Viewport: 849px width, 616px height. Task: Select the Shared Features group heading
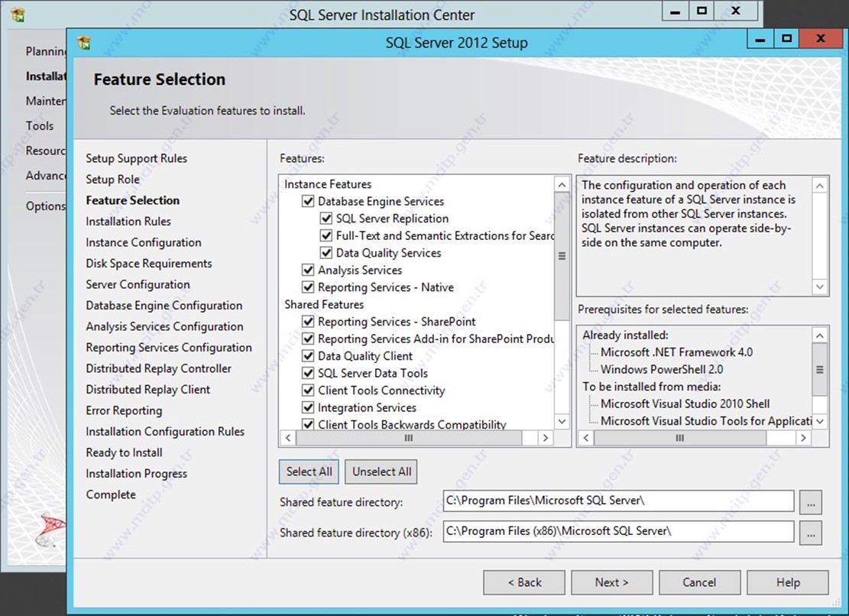(324, 304)
